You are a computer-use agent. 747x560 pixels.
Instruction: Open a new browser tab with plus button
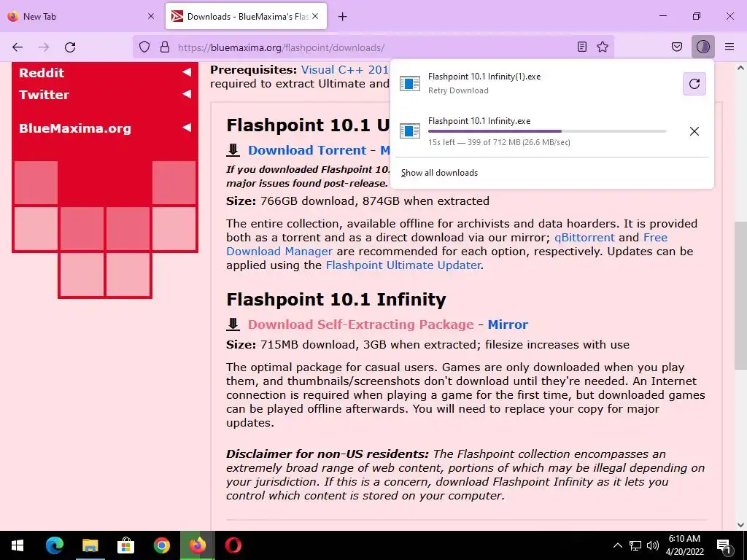(343, 17)
